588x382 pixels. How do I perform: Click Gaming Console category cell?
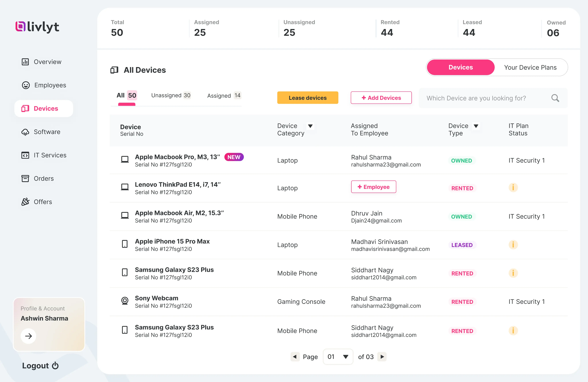click(x=301, y=302)
